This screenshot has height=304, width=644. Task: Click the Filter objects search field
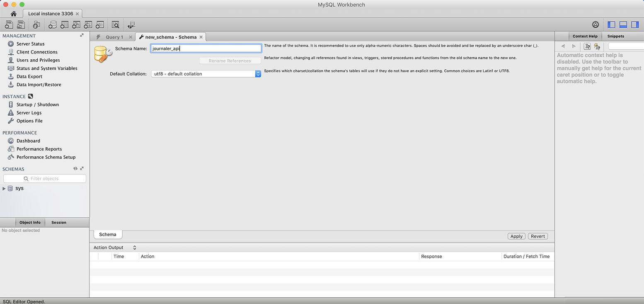point(45,178)
